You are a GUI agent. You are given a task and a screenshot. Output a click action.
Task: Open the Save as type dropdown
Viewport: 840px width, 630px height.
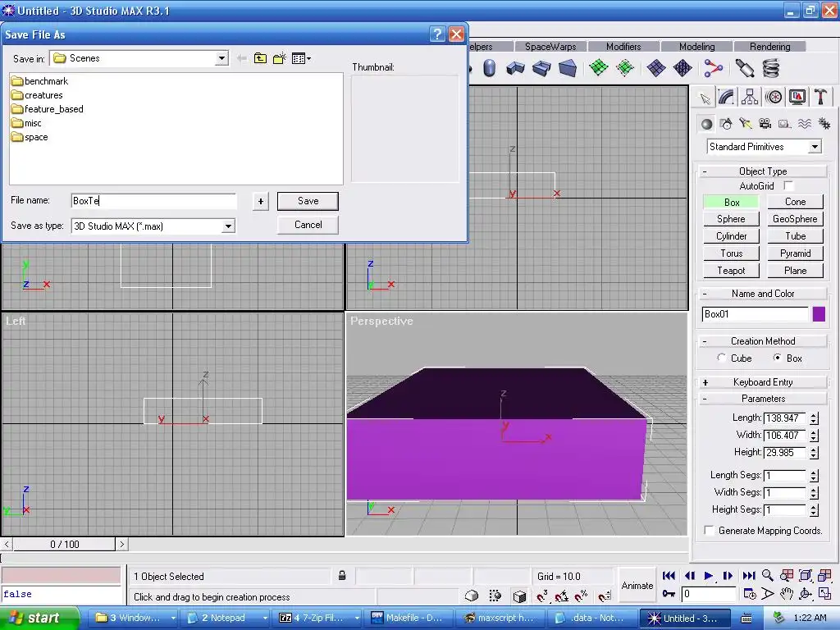pyautogui.click(x=228, y=226)
